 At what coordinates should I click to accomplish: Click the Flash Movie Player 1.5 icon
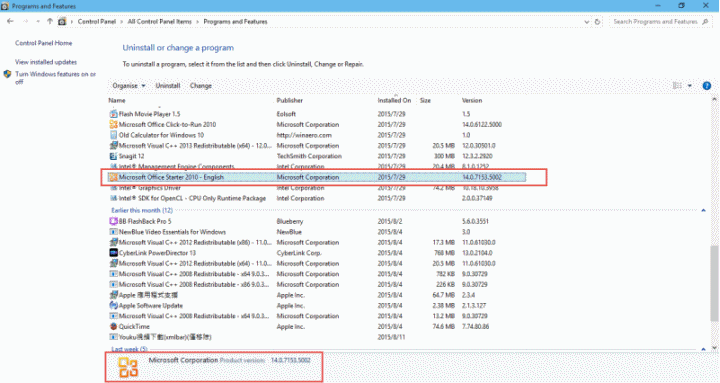tap(113, 114)
